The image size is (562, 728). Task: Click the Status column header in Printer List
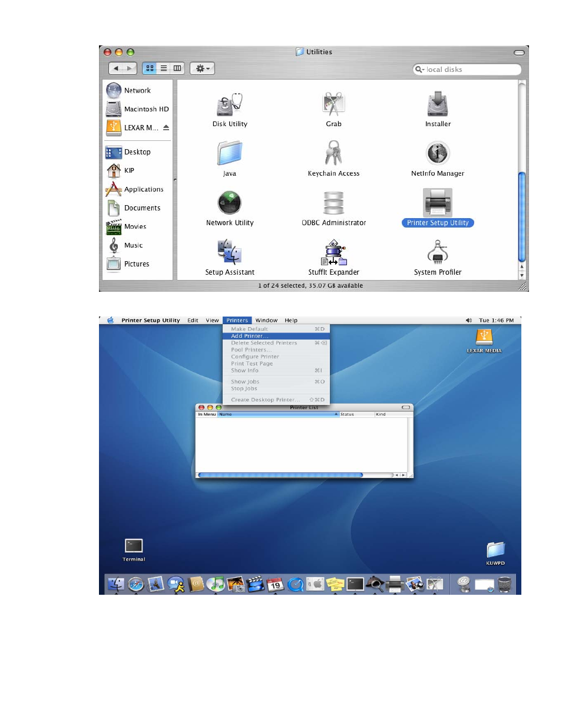pyautogui.click(x=356, y=414)
